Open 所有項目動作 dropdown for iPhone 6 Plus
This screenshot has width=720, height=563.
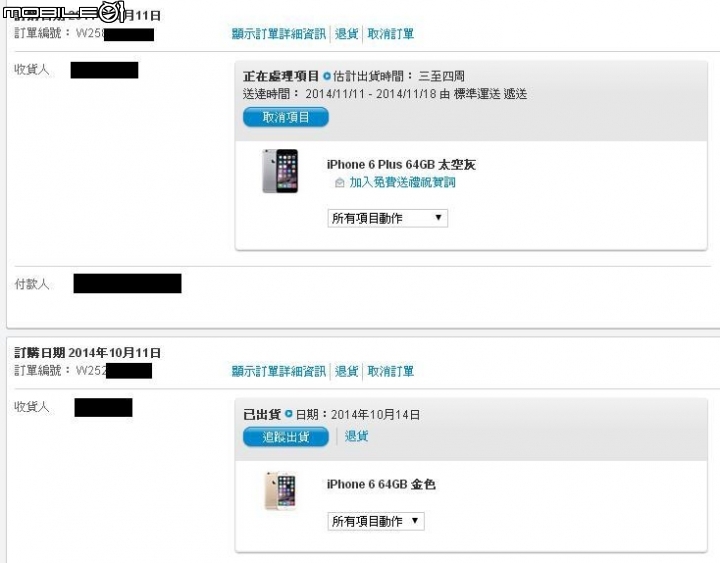[388, 218]
